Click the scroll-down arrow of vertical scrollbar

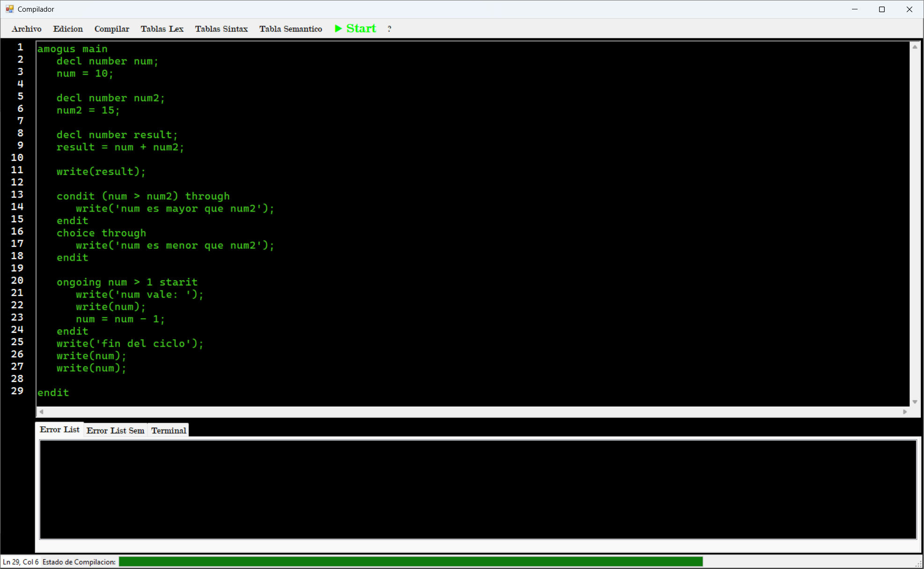coord(915,401)
